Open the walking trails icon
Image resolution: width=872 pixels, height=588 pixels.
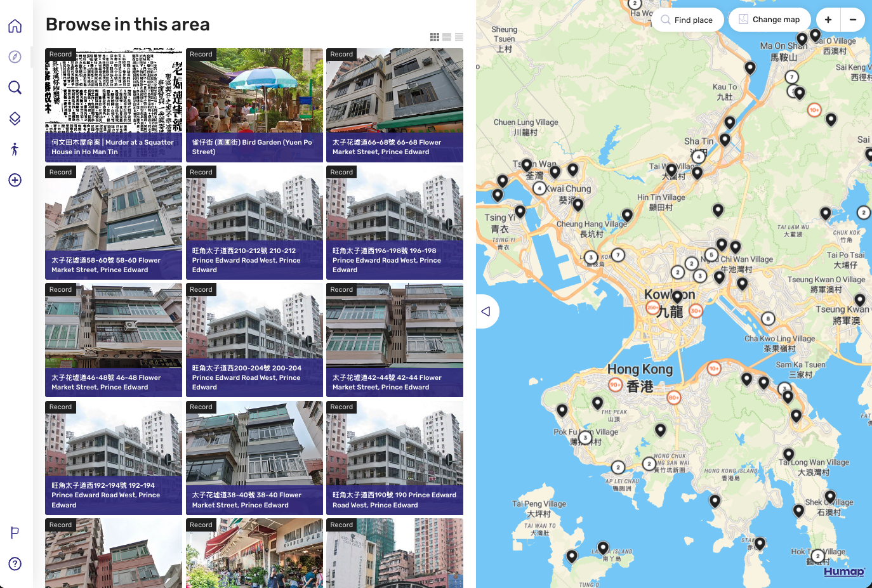click(15, 149)
